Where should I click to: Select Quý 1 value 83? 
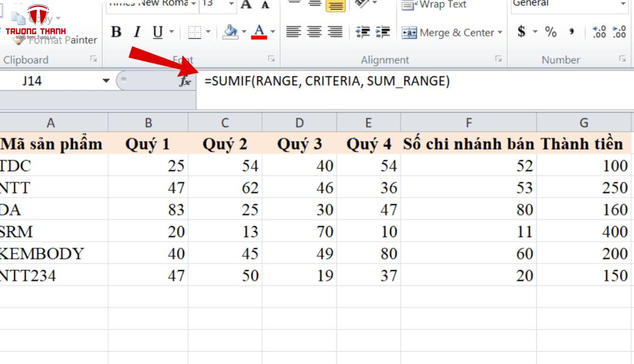tap(148, 209)
